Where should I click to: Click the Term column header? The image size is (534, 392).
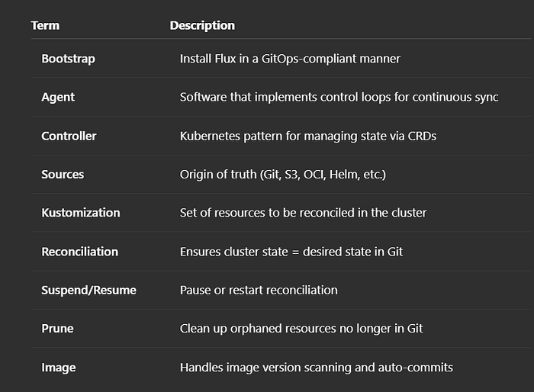click(x=45, y=25)
